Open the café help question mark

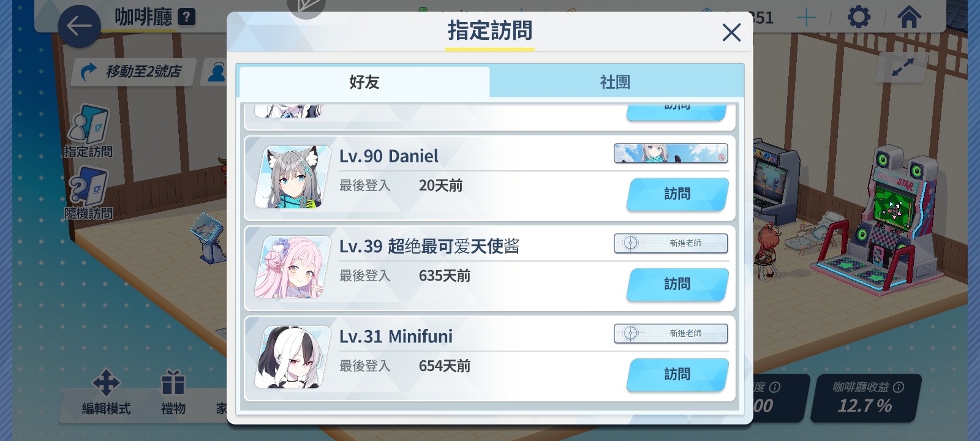click(186, 17)
